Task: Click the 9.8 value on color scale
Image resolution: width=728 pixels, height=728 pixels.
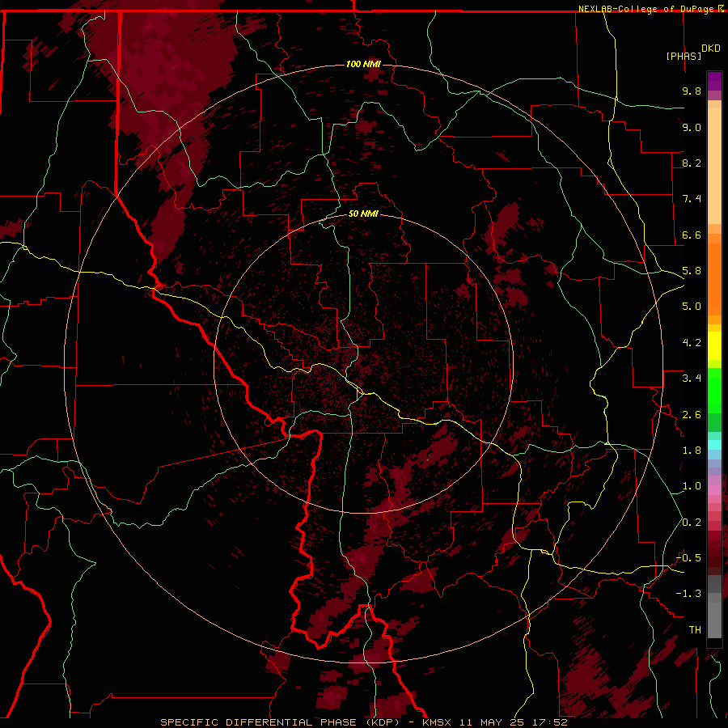Action: click(692, 91)
